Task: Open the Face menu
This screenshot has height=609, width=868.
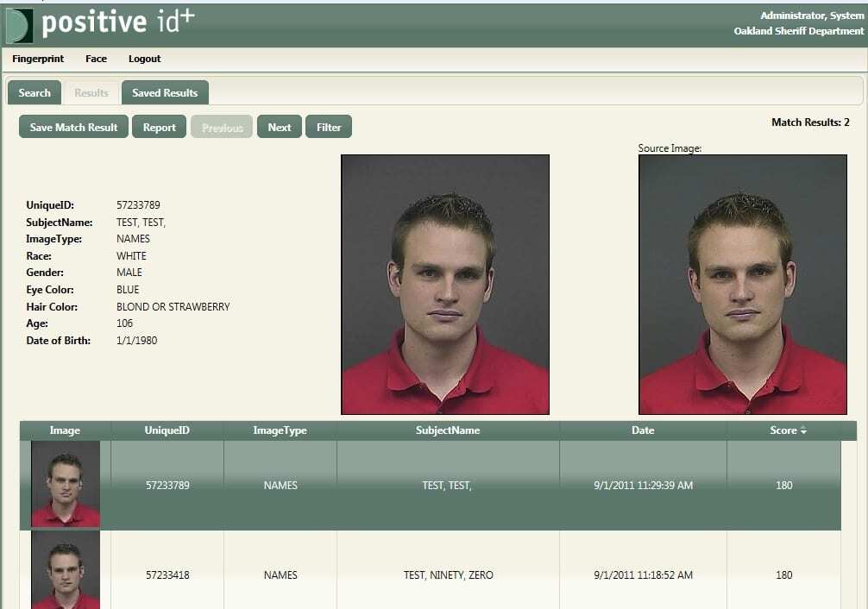Action: coord(97,59)
